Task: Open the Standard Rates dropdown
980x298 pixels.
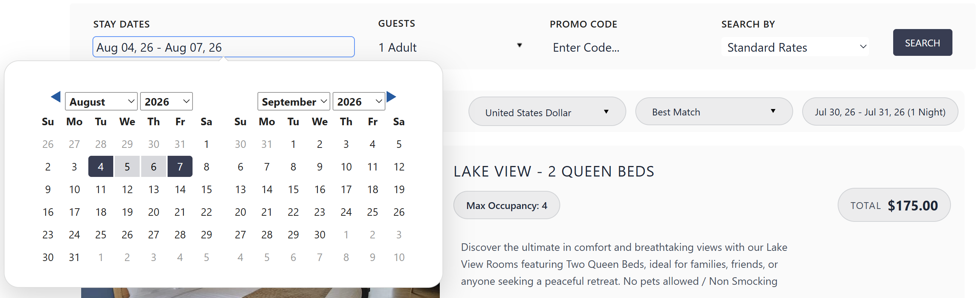Action: pos(795,47)
